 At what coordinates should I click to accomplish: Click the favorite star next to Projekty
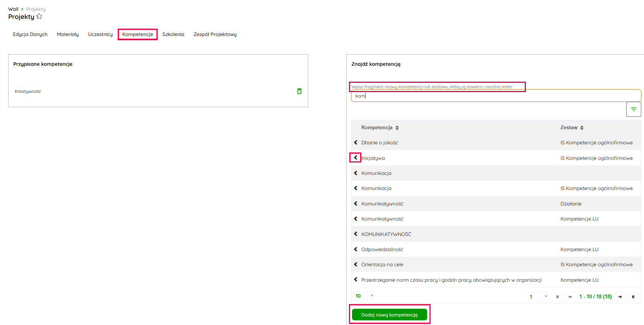[39, 17]
